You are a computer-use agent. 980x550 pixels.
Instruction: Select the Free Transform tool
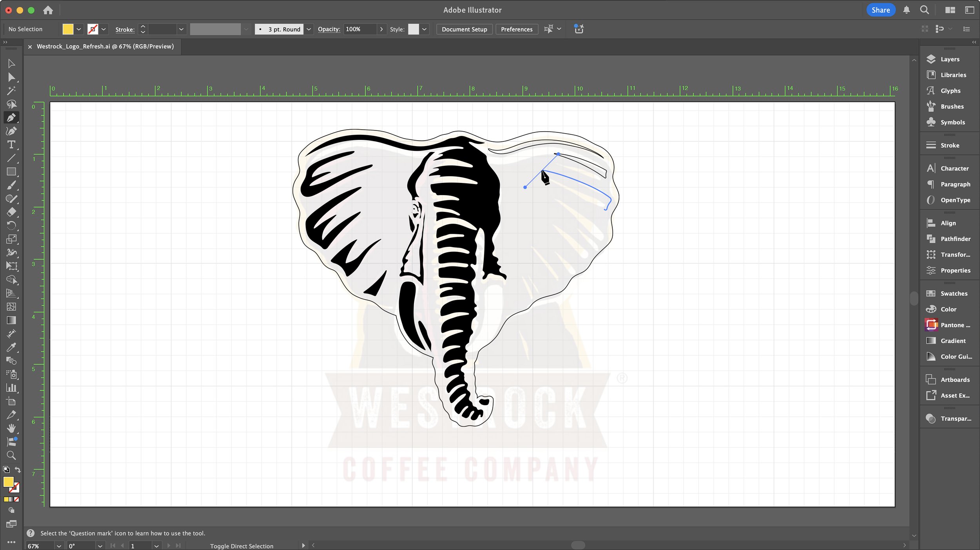[x=11, y=266]
